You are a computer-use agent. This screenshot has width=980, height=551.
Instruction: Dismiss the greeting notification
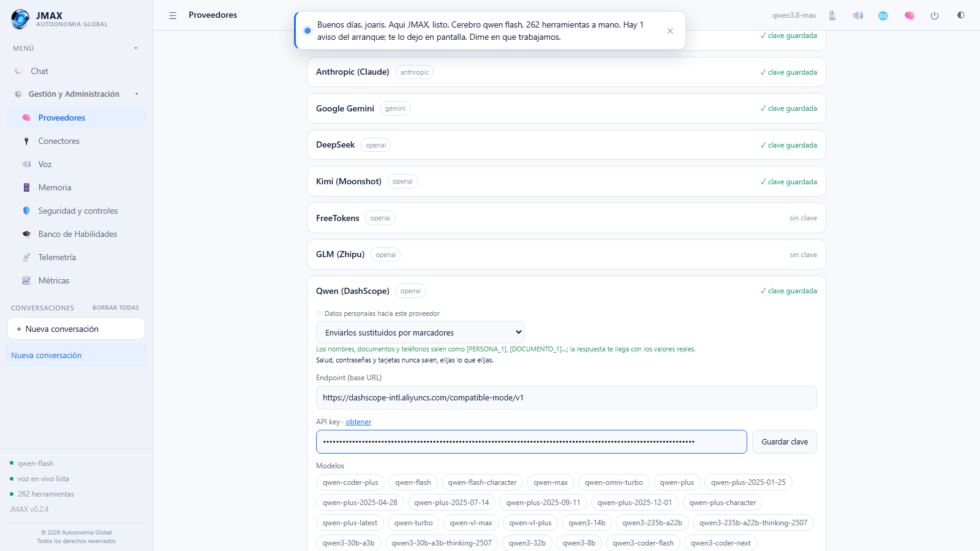click(x=670, y=31)
